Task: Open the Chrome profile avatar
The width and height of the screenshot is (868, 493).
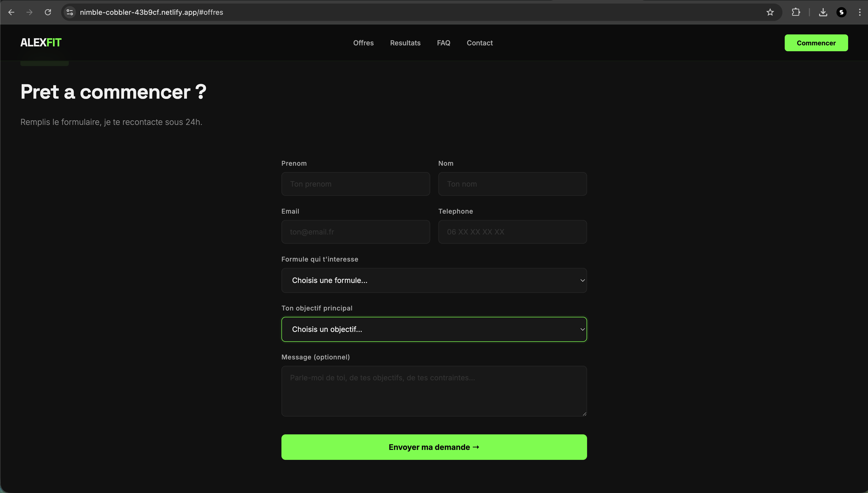Action: (x=841, y=12)
